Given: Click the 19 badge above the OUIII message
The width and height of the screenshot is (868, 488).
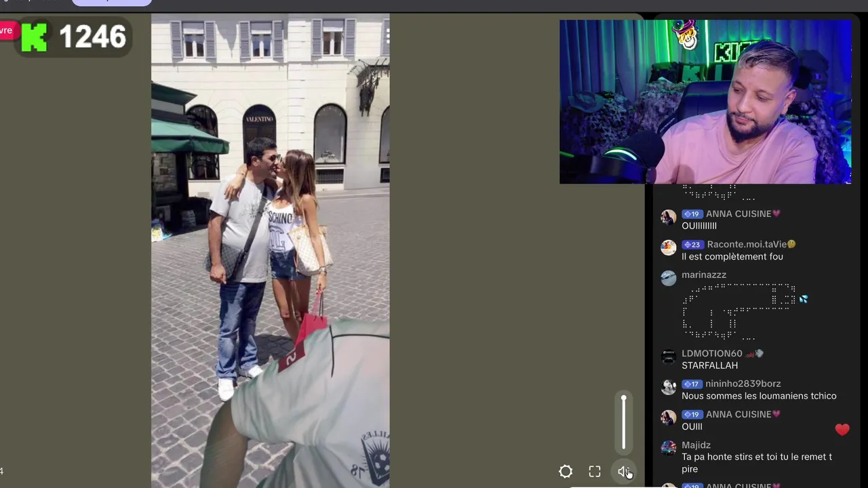Looking at the screenshot, I should tap(692, 414).
